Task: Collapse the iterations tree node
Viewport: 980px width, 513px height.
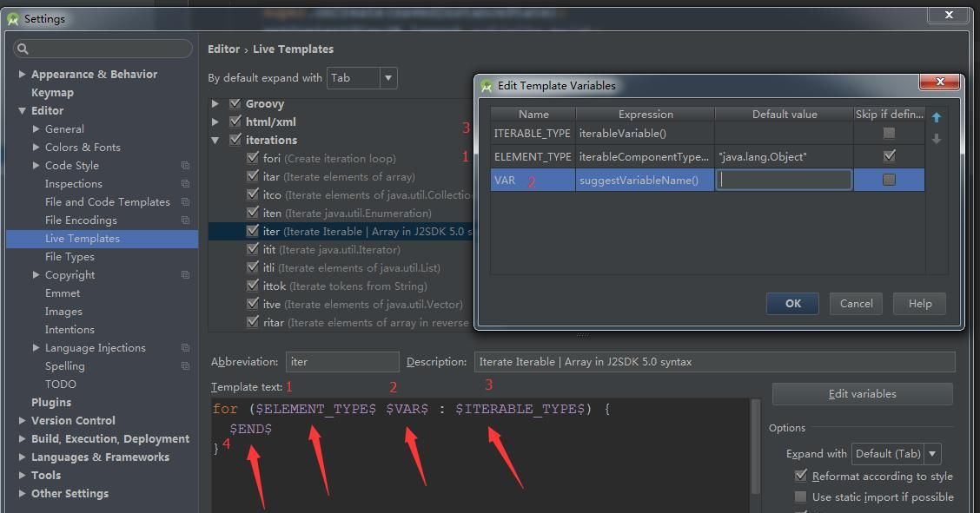Action: [215, 140]
